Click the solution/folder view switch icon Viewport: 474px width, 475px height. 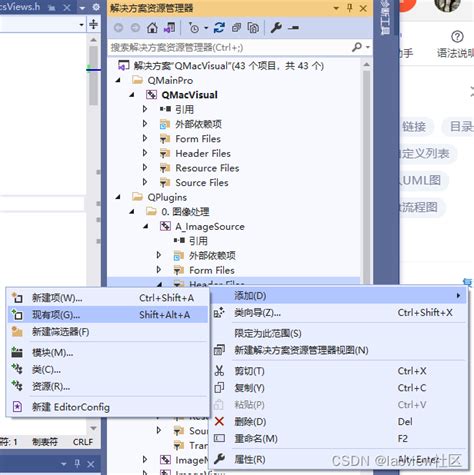[x=170, y=28]
